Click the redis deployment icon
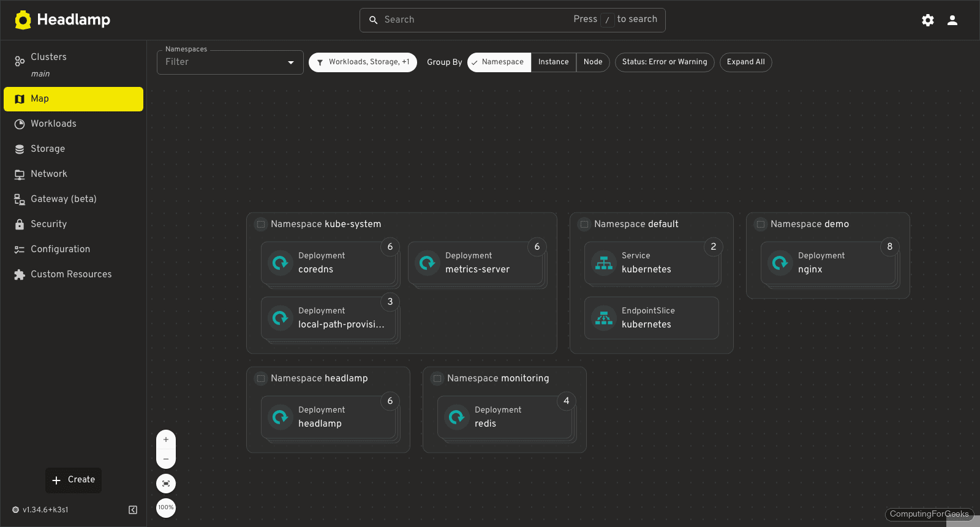 pyautogui.click(x=457, y=417)
